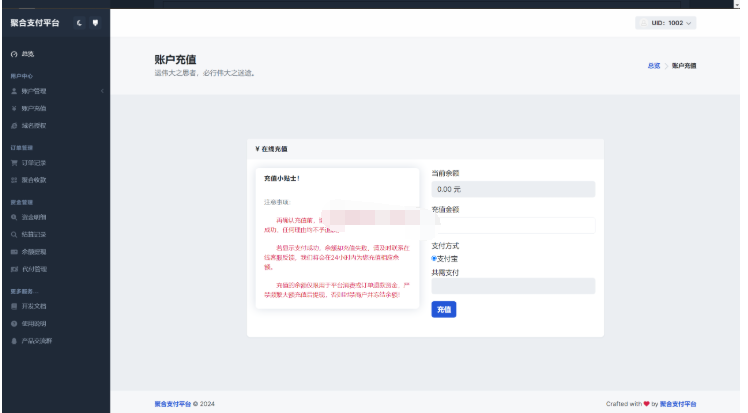Open 账户充值 in the sidebar

33,108
